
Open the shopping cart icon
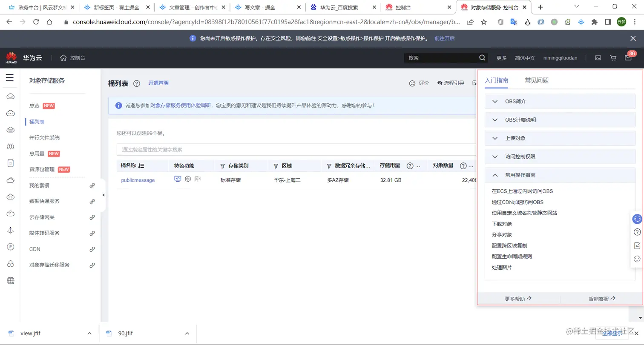click(613, 58)
